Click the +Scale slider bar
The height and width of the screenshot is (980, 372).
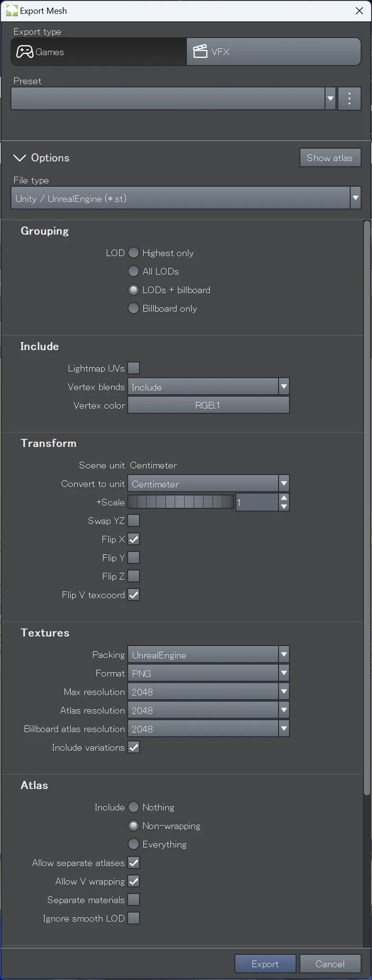tap(181, 502)
